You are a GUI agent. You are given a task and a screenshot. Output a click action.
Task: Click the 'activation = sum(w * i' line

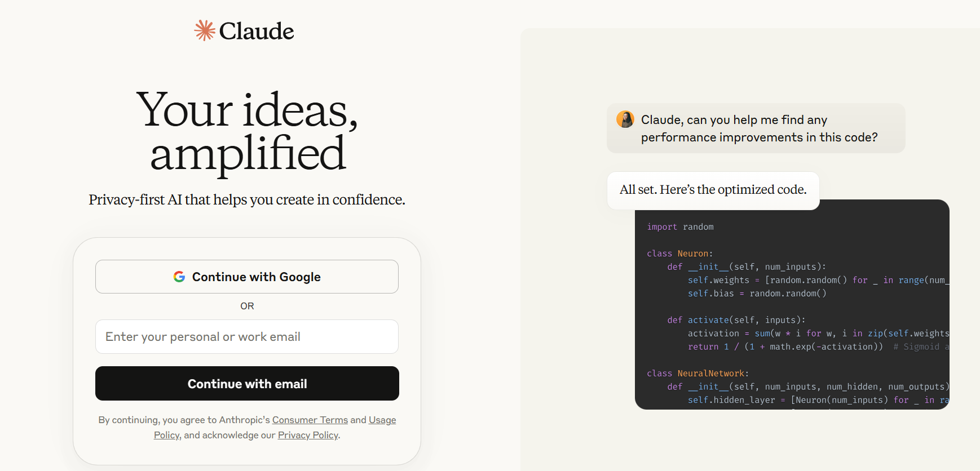(x=818, y=334)
